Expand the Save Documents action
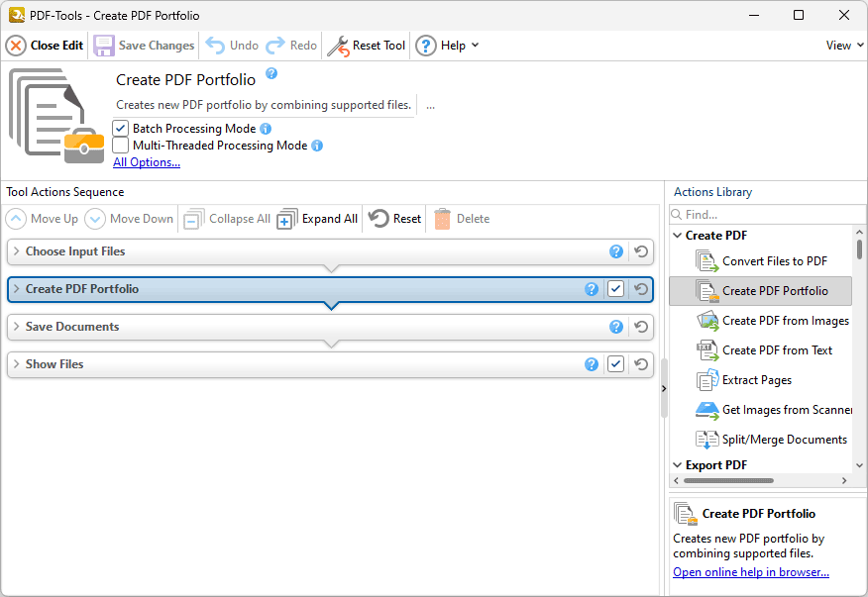 point(17,327)
